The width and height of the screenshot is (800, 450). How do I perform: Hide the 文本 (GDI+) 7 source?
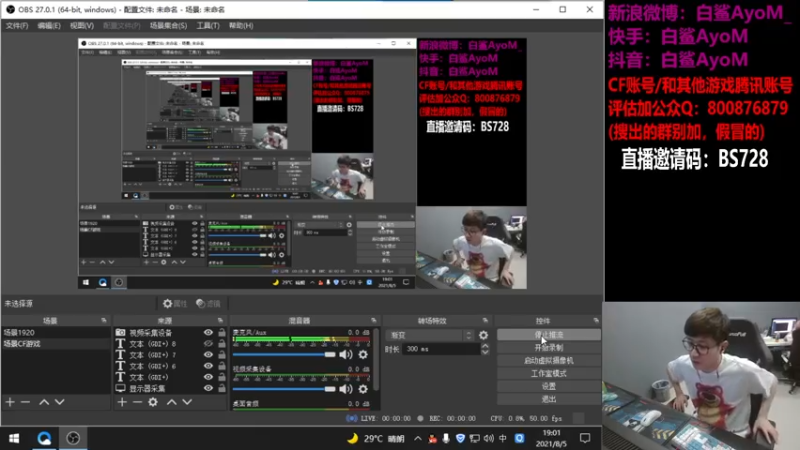click(x=208, y=355)
